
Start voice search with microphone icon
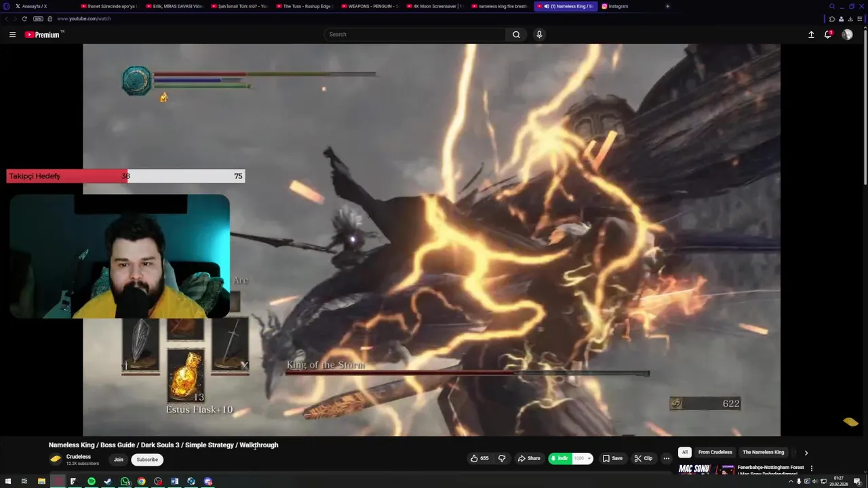point(539,35)
